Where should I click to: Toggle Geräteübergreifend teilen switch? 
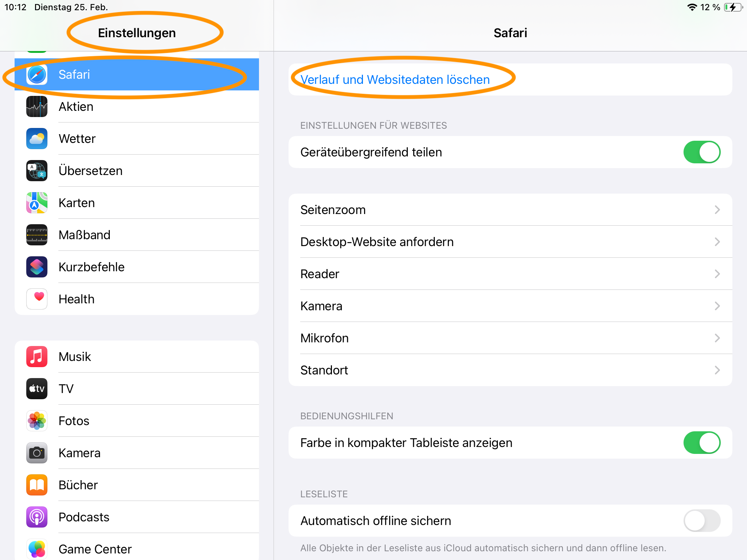coord(702,152)
